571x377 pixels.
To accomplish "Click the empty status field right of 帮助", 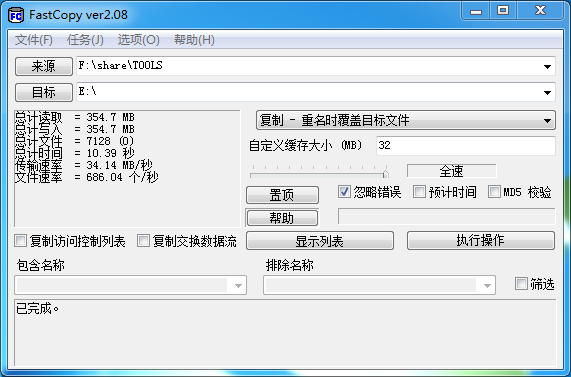I will (446, 216).
